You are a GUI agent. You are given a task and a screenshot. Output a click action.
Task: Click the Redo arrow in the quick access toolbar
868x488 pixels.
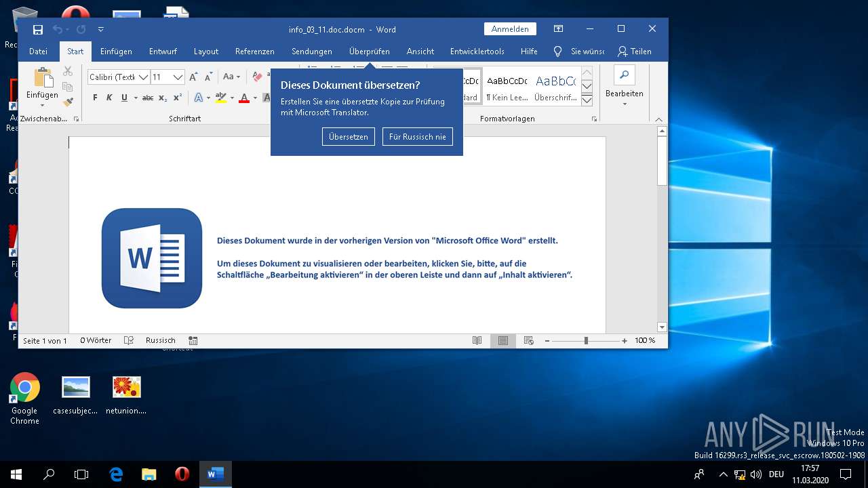pos(81,29)
